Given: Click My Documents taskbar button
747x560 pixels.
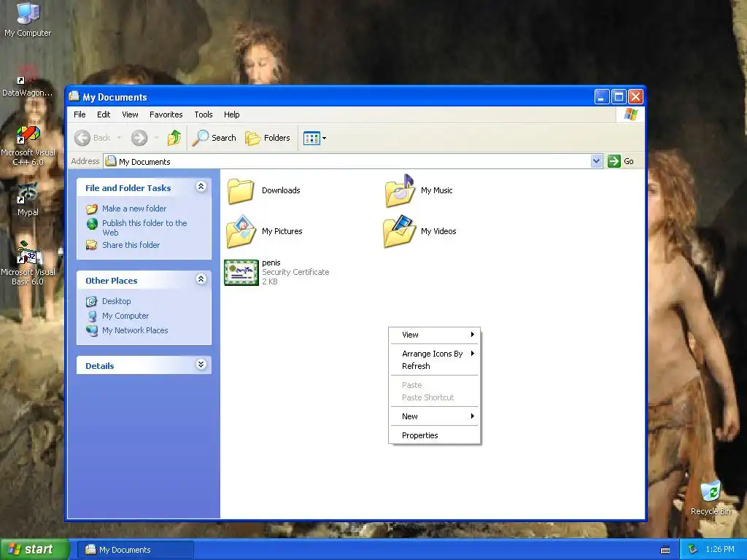Looking at the screenshot, I should tap(135, 550).
